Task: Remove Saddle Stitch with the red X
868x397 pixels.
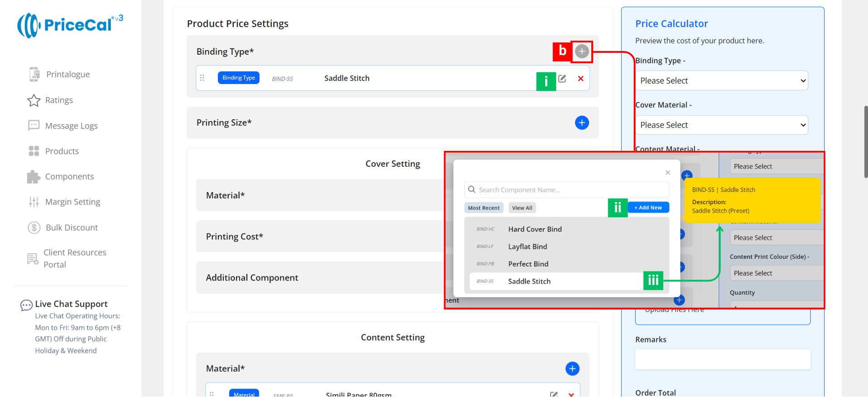Action: pos(580,79)
